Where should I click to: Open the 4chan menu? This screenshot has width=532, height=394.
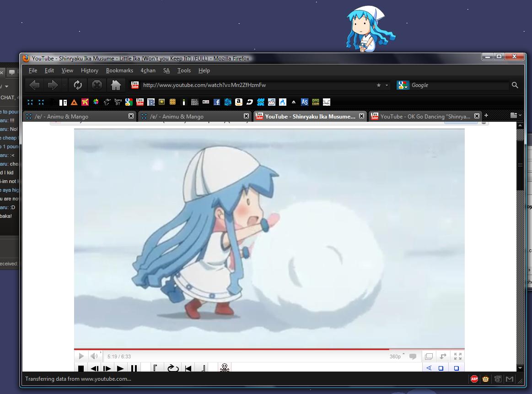click(x=148, y=70)
